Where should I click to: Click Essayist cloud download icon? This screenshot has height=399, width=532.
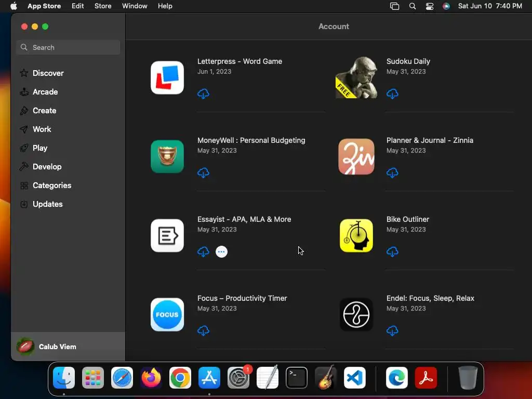203,252
